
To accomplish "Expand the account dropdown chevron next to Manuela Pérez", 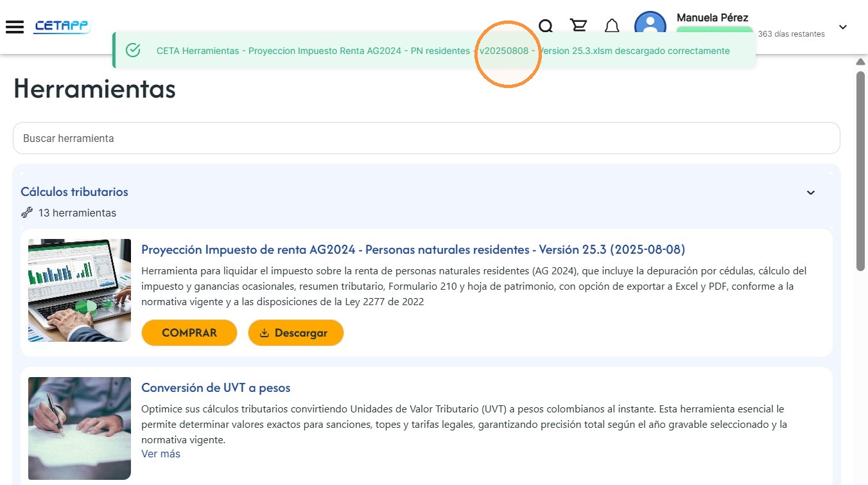I will point(843,27).
